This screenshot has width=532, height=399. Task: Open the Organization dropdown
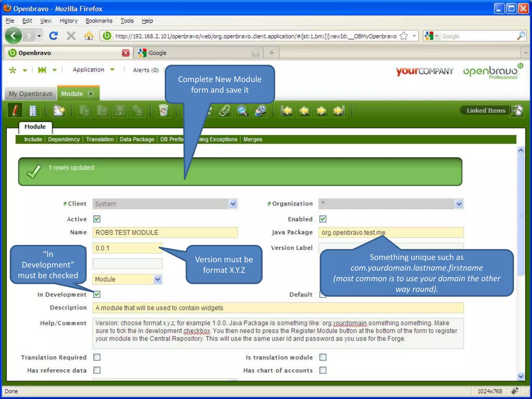point(459,204)
